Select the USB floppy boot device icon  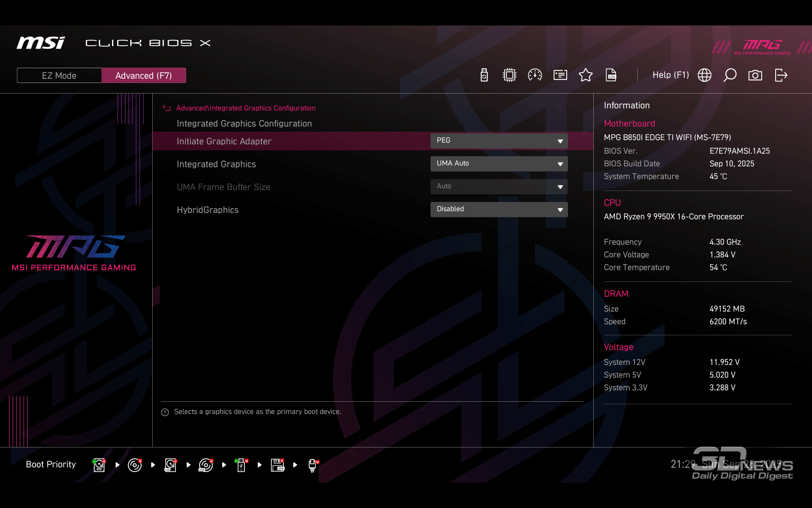point(277,465)
